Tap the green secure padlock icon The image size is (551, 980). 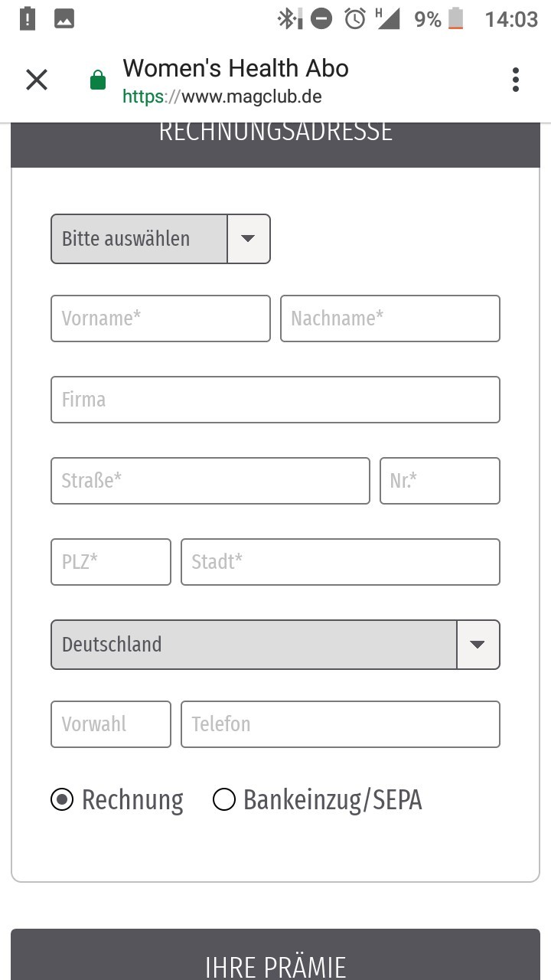click(x=97, y=80)
